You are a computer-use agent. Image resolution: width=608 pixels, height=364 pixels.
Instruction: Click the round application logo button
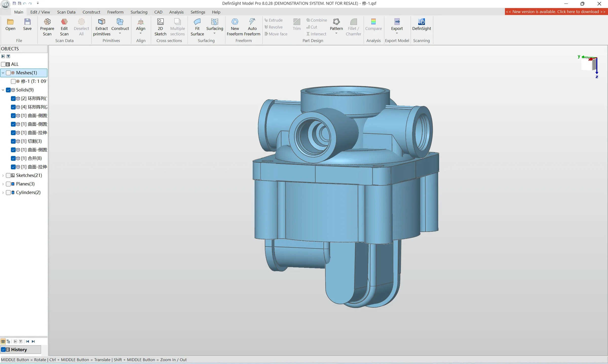[x=5, y=4]
